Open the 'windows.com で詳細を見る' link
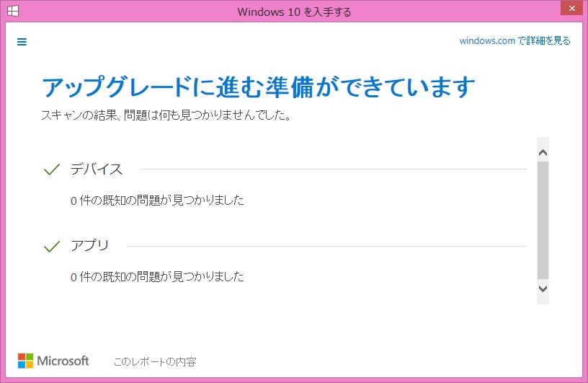The height and width of the screenshot is (383, 588). [x=514, y=40]
